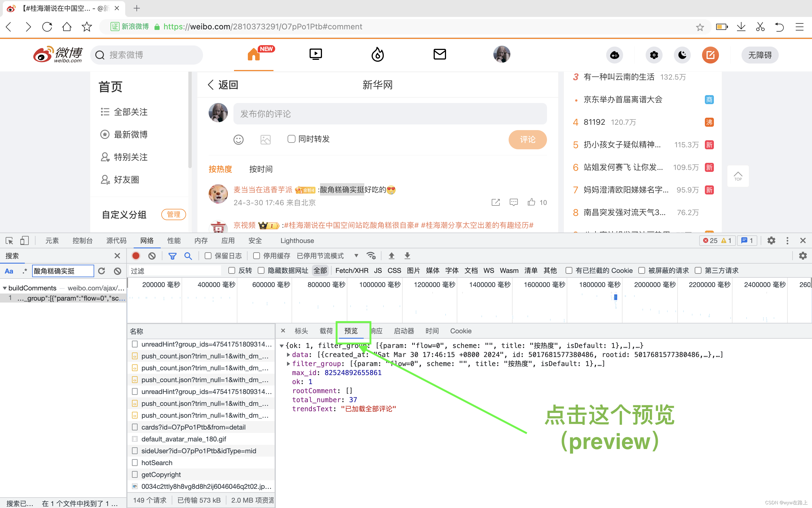Compose new Weibo post orange icon
Viewport: 812px width, 508px height.
click(710, 55)
